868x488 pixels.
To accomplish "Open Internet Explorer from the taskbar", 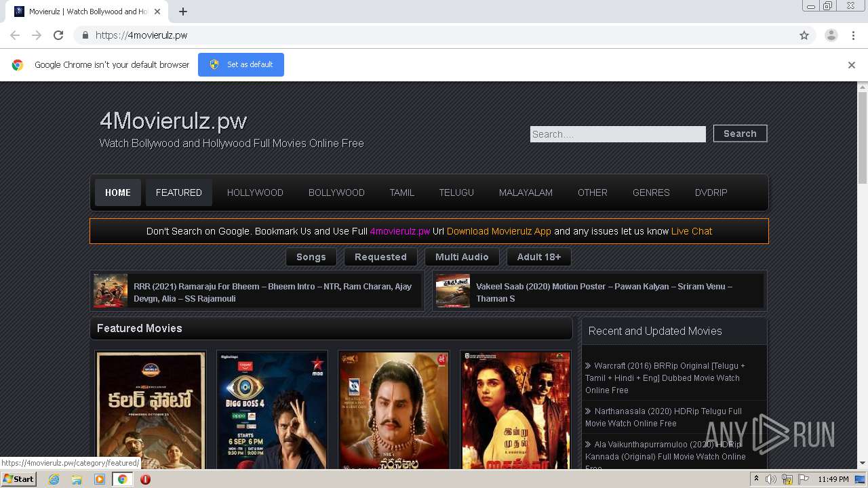I will (x=54, y=479).
